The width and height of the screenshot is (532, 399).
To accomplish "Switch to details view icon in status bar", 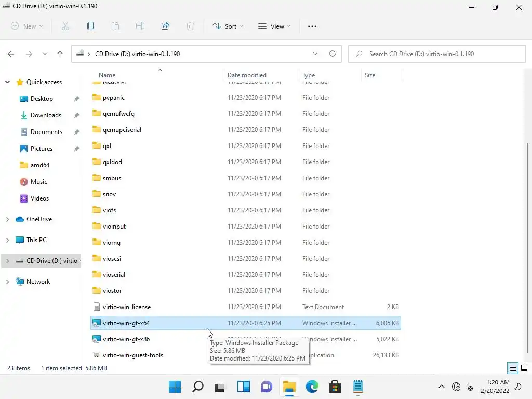I will click(513, 368).
